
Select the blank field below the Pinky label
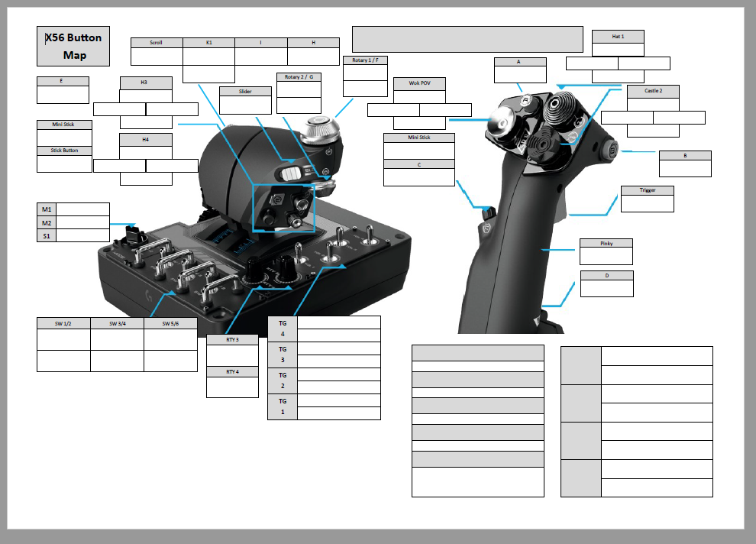coord(606,256)
